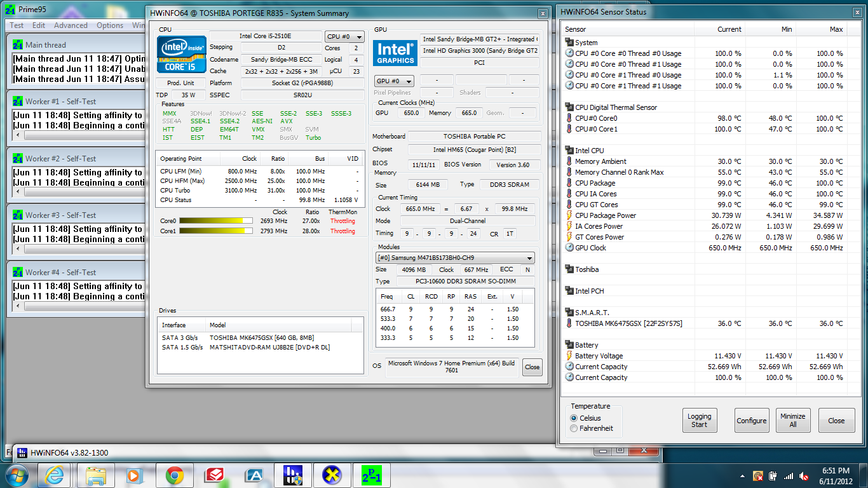Select the TOSHIBA MK6475GSX [640 GB, 8MB] drive row
The image size is (868, 488).
click(260, 338)
